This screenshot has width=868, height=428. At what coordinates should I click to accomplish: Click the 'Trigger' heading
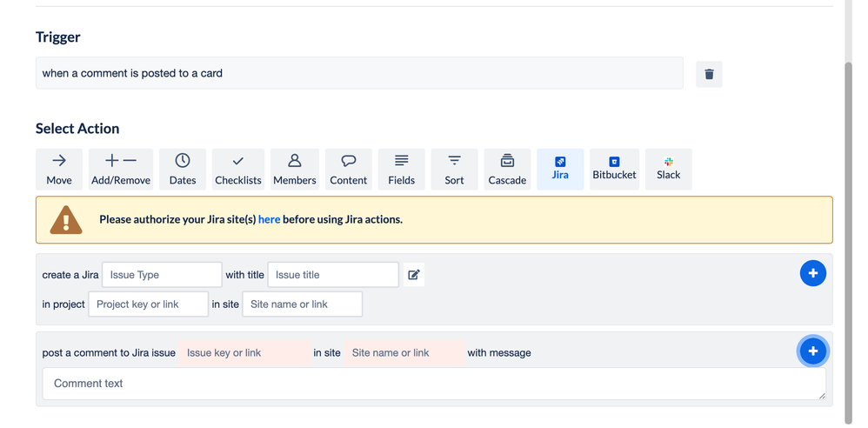click(x=58, y=37)
